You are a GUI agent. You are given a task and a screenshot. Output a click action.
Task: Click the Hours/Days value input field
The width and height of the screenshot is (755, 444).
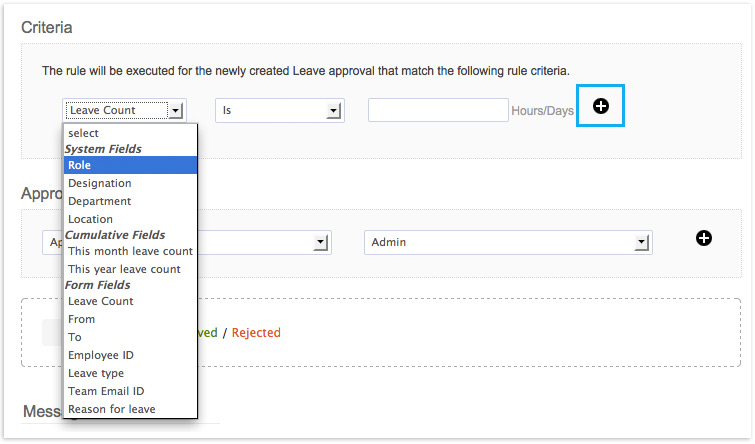(438, 110)
